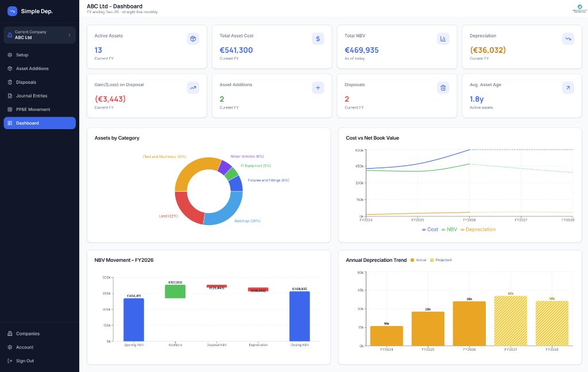Open Asset Additions in the sidebar

point(40,69)
